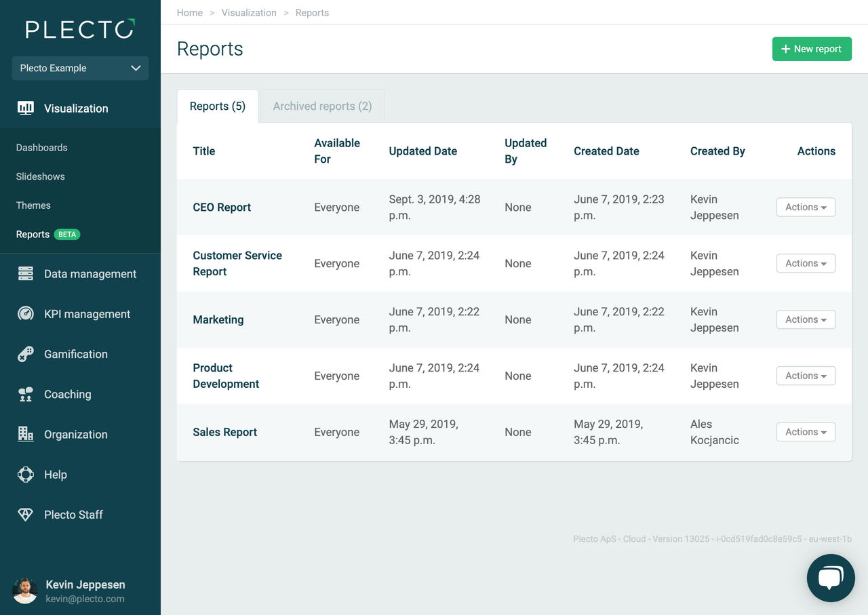Go to Visualization breadcrumb link

(x=249, y=13)
